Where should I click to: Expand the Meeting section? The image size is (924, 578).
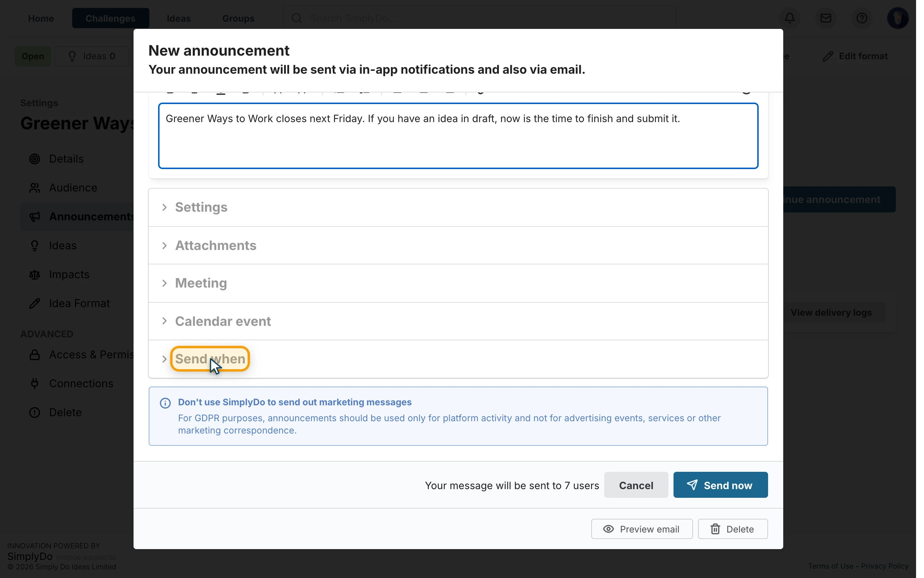(x=458, y=283)
